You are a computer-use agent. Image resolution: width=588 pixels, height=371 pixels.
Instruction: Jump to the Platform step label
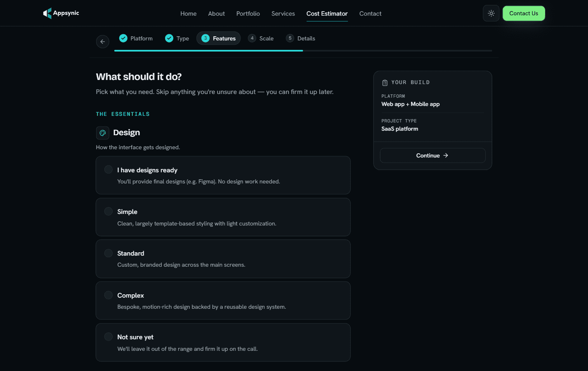pos(142,38)
